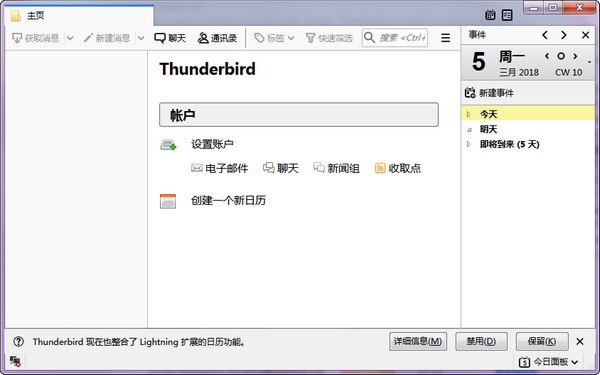Click the Create a new calendar (创建一个新日历) icon
This screenshot has height=375, width=600.
coord(168,201)
